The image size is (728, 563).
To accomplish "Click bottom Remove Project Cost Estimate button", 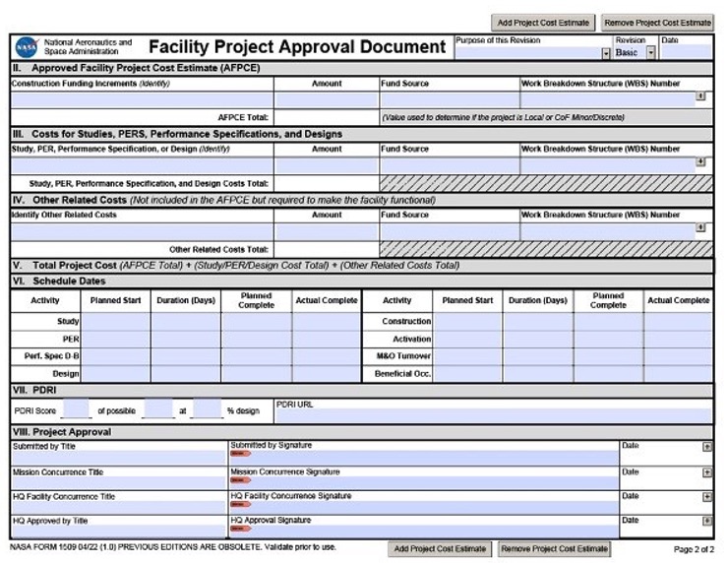I will (x=553, y=548).
